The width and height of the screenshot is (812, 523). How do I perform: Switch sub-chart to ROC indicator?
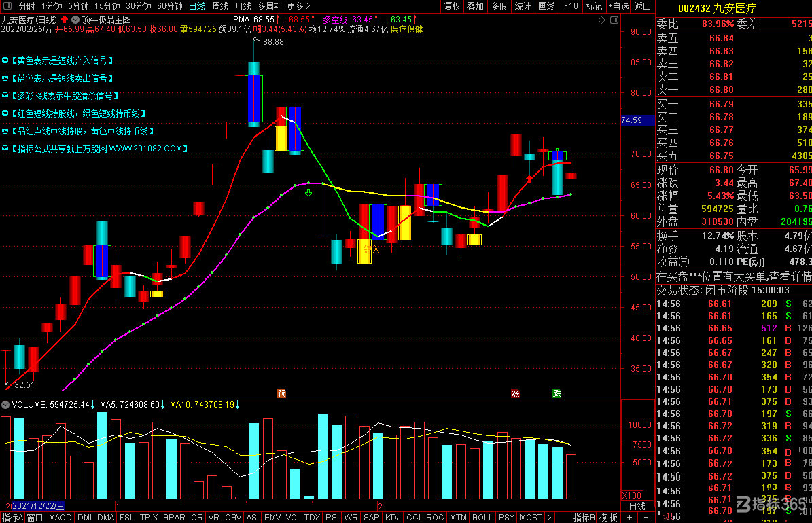tap(435, 518)
